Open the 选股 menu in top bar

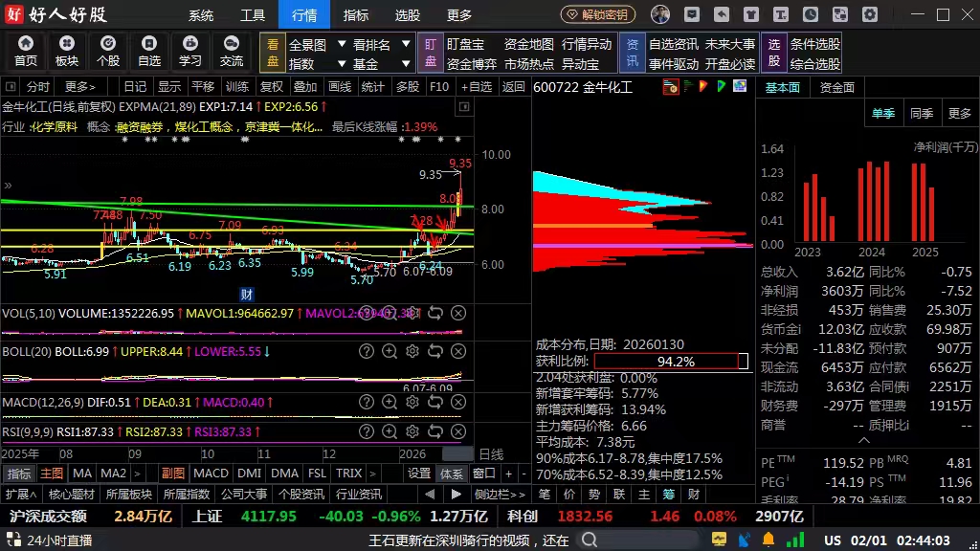coord(408,15)
